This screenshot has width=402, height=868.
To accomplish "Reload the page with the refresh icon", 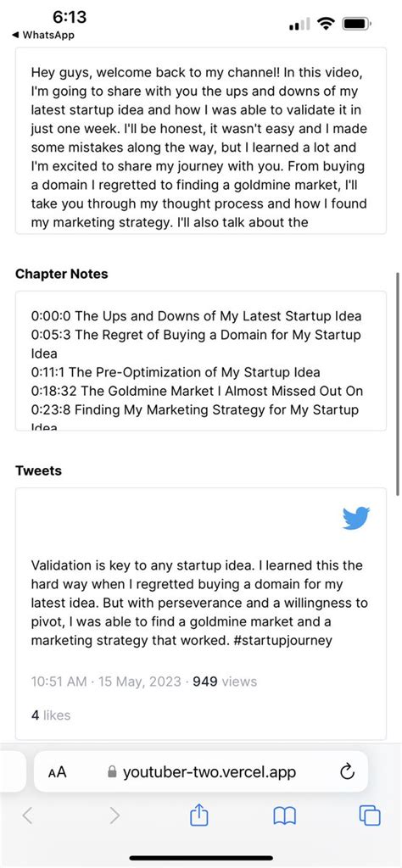I will (347, 771).
